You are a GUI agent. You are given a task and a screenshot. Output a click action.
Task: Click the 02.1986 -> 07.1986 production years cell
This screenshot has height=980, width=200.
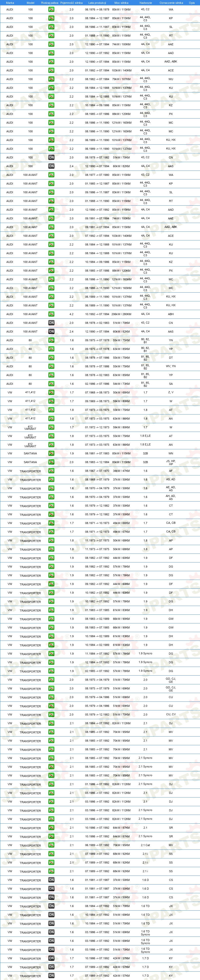pos(97,384)
